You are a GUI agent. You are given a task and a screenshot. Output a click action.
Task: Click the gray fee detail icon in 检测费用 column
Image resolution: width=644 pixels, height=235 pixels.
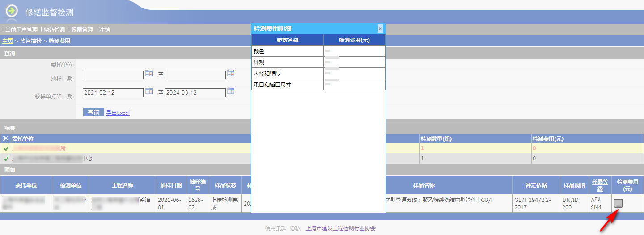tap(618, 203)
